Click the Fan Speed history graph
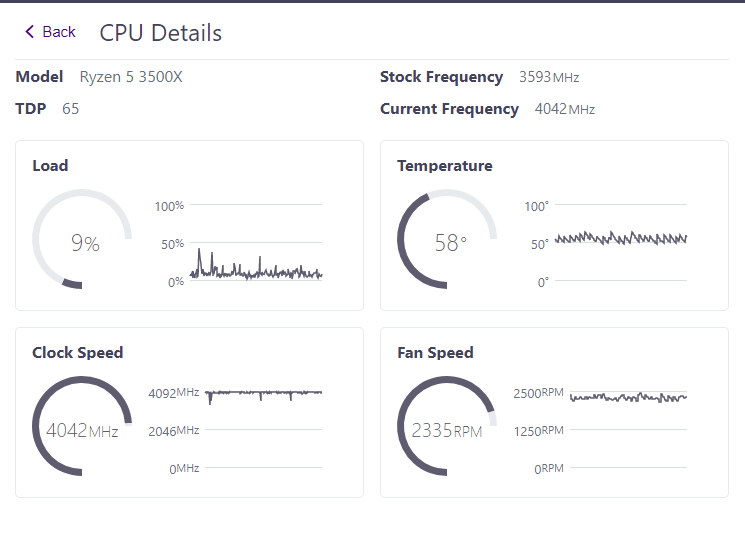Viewport: 745px width, 548px height. pyautogui.click(x=628, y=397)
